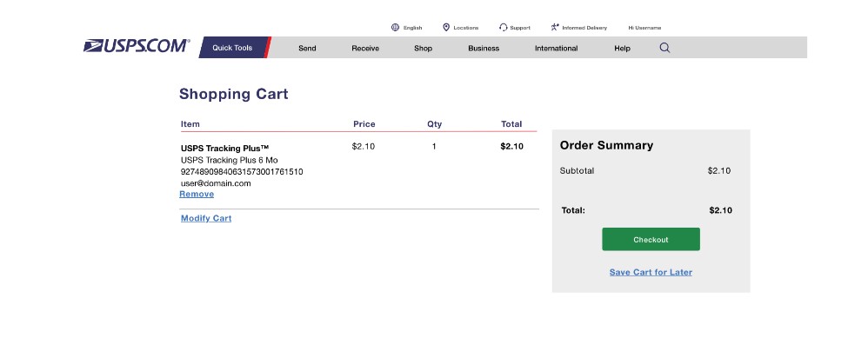Screen dimensions: 868x338
Task: Open the Send menu
Action: click(x=307, y=48)
